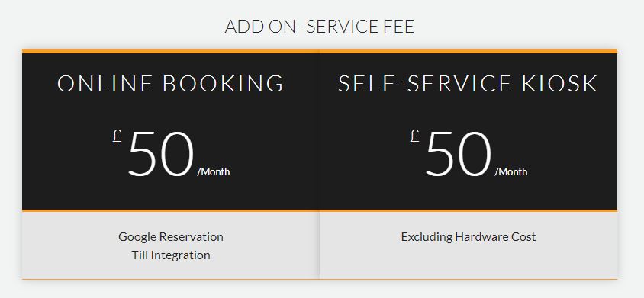644x298 pixels.
Task: Select the Google Reservation feature text
Action: tap(171, 237)
